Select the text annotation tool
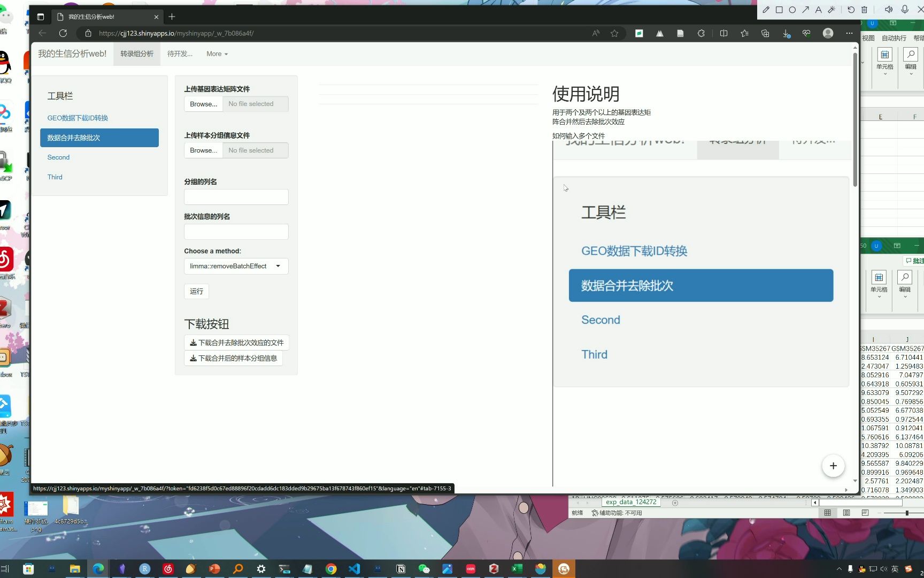Viewport: 924px width, 578px height. coord(818,10)
